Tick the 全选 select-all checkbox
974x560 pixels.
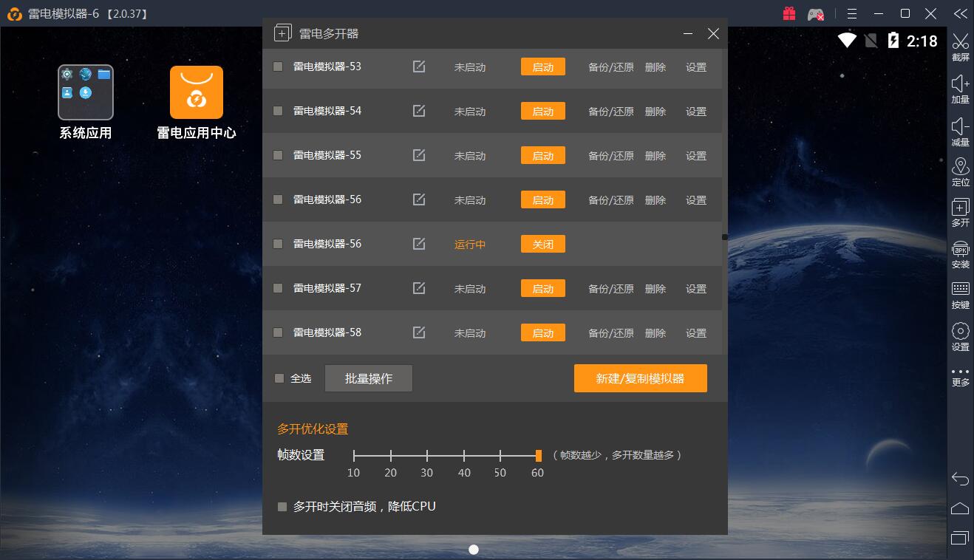tap(279, 378)
